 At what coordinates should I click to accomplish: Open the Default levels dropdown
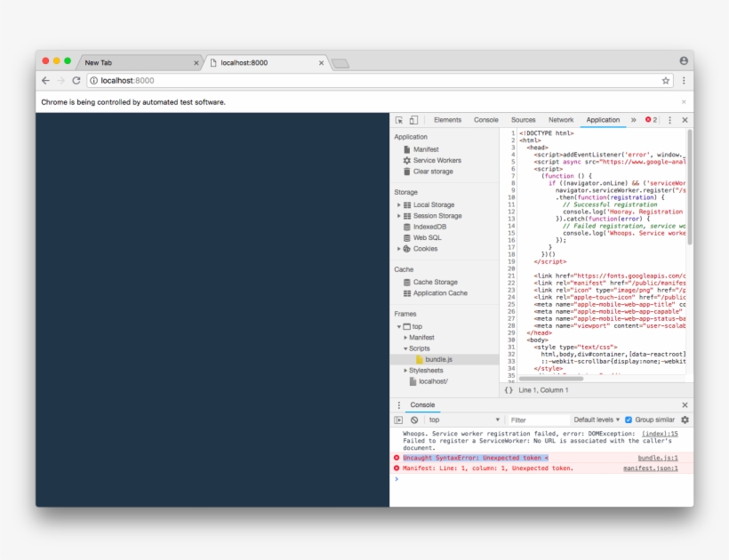point(596,420)
